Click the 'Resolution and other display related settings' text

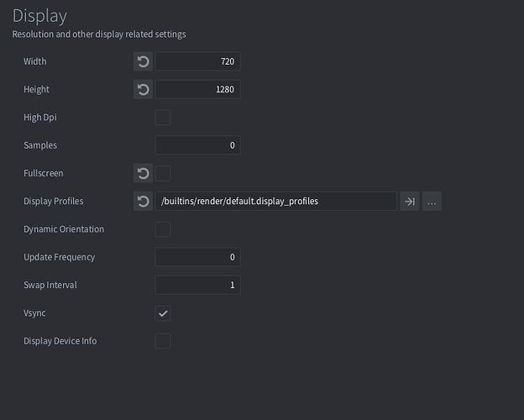pos(99,34)
